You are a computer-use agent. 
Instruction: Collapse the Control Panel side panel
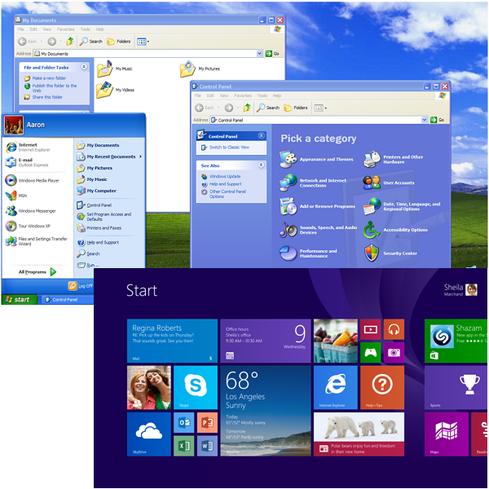pos(261,136)
